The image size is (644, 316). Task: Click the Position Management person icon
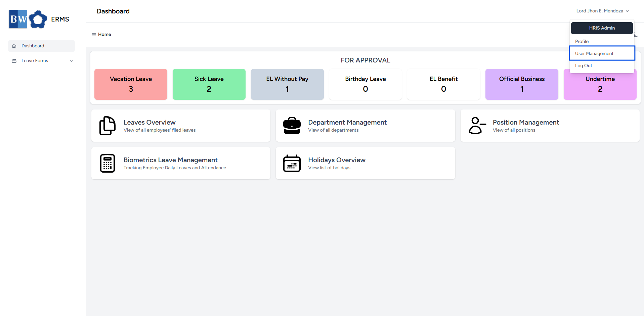coord(476,125)
